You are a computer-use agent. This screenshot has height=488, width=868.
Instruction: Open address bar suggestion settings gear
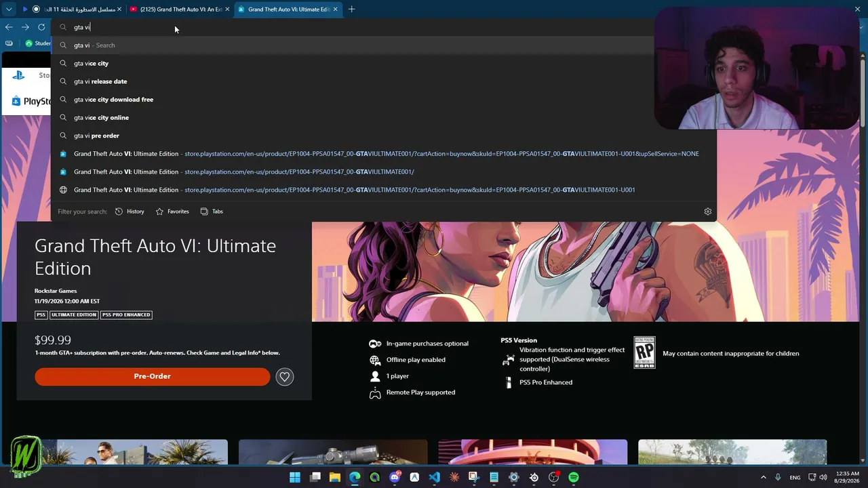tap(708, 211)
